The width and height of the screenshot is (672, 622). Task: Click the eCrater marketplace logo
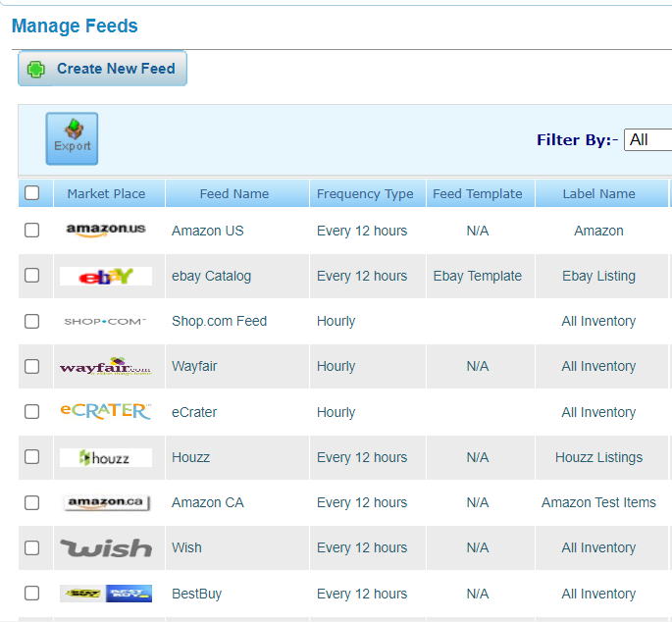coord(106,411)
